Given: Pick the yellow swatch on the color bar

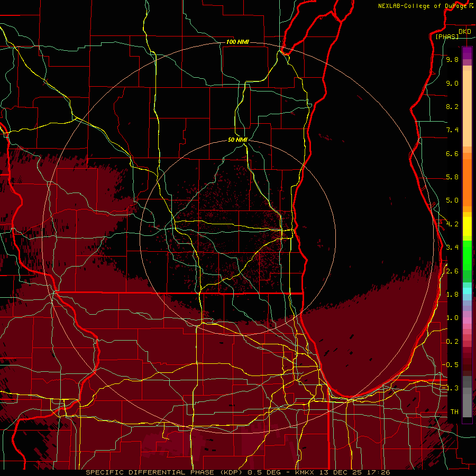Looking at the screenshot, I should [x=467, y=226].
